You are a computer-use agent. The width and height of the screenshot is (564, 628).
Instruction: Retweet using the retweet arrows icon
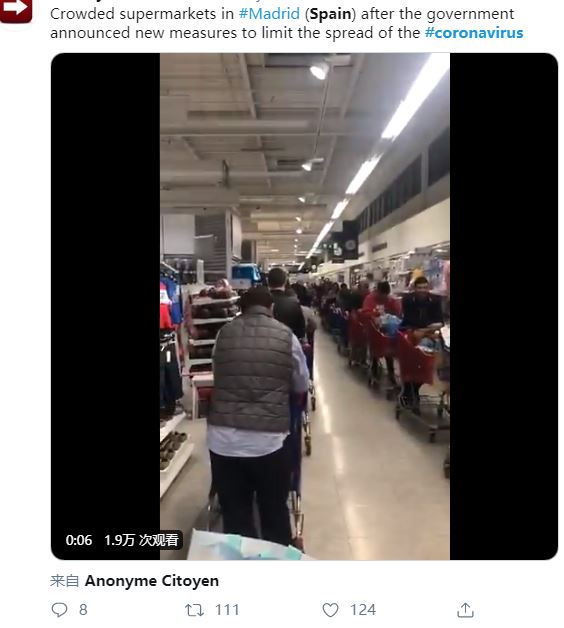tap(194, 610)
